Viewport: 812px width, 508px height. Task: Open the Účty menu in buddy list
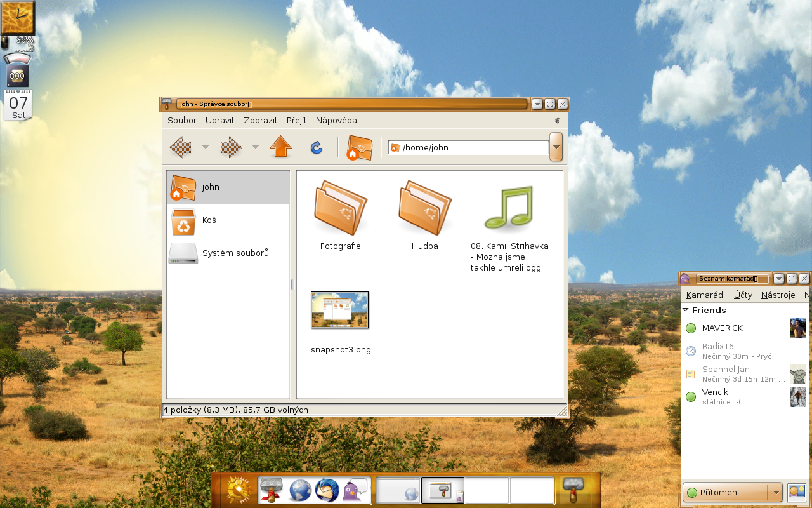tap(743, 295)
